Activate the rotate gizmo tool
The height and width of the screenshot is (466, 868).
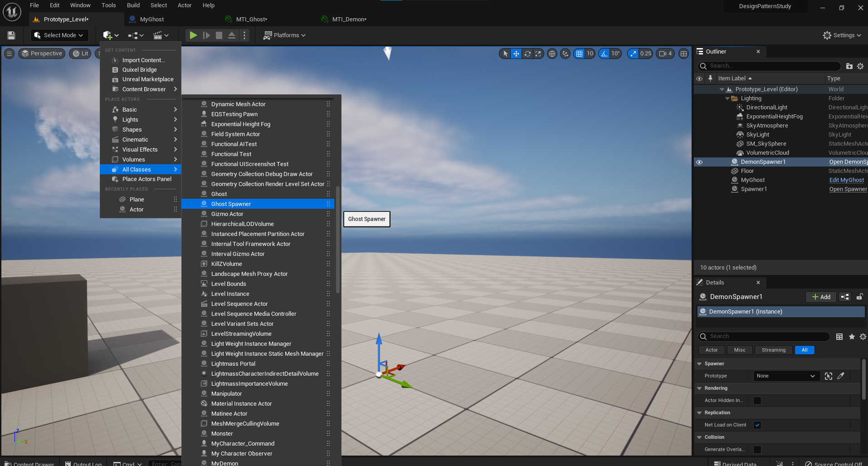pyautogui.click(x=527, y=54)
